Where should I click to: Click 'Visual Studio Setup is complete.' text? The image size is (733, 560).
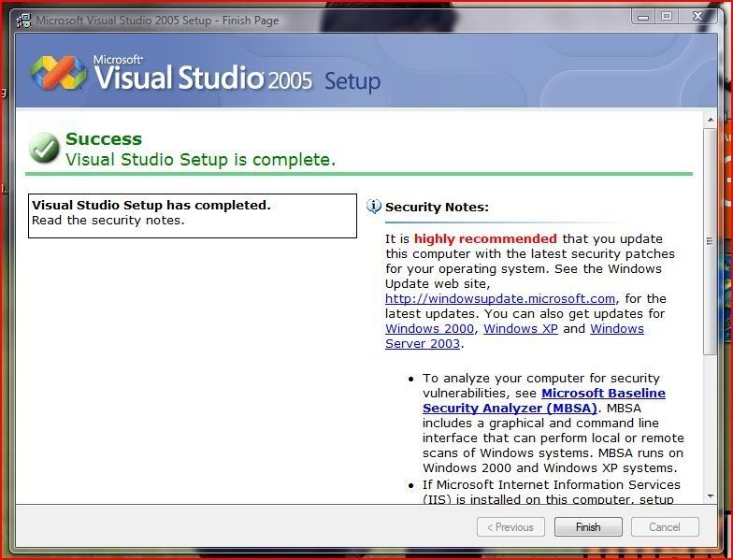(200, 159)
